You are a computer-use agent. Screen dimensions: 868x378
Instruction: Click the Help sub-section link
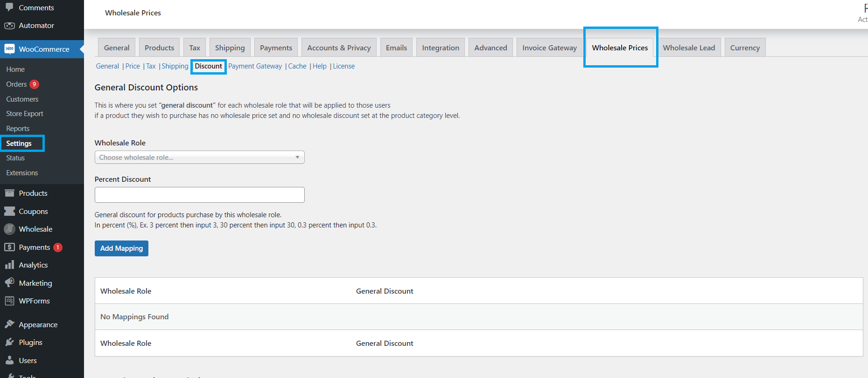320,66
